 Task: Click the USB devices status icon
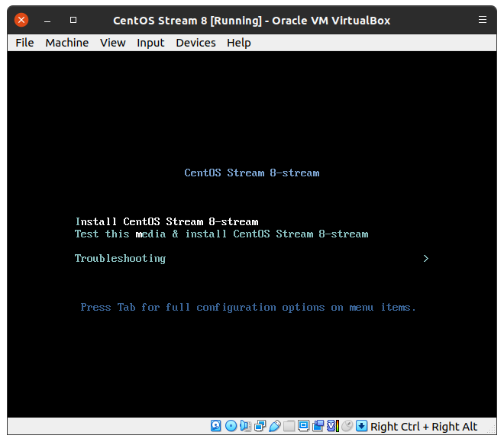click(274, 426)
